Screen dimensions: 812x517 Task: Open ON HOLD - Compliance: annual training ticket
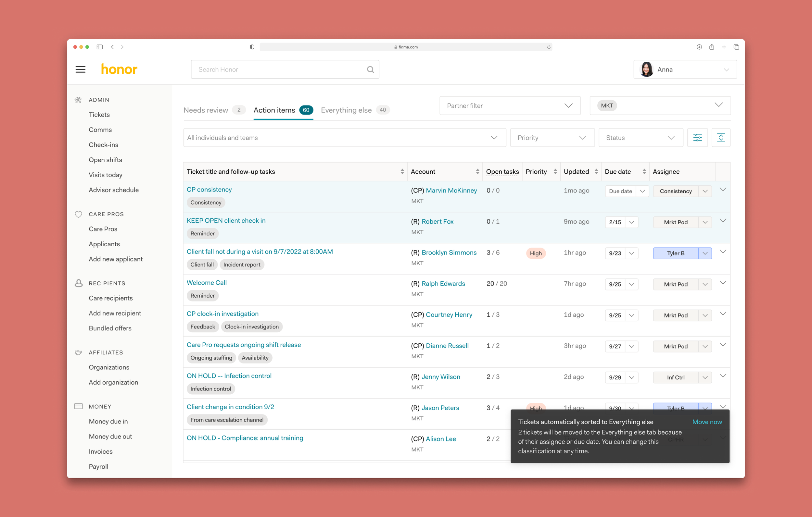(245, 437)
